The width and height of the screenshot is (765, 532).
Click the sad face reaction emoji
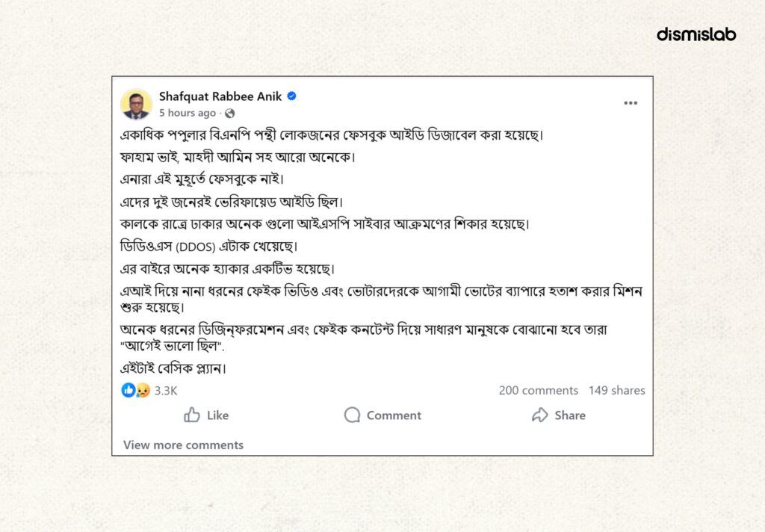pos(142,390)
